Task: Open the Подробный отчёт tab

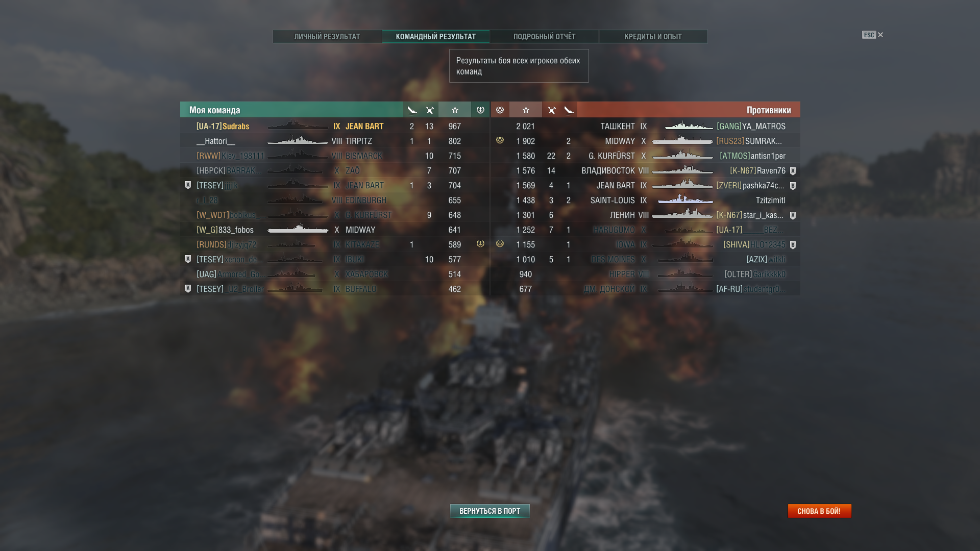Action: [544, 37]
